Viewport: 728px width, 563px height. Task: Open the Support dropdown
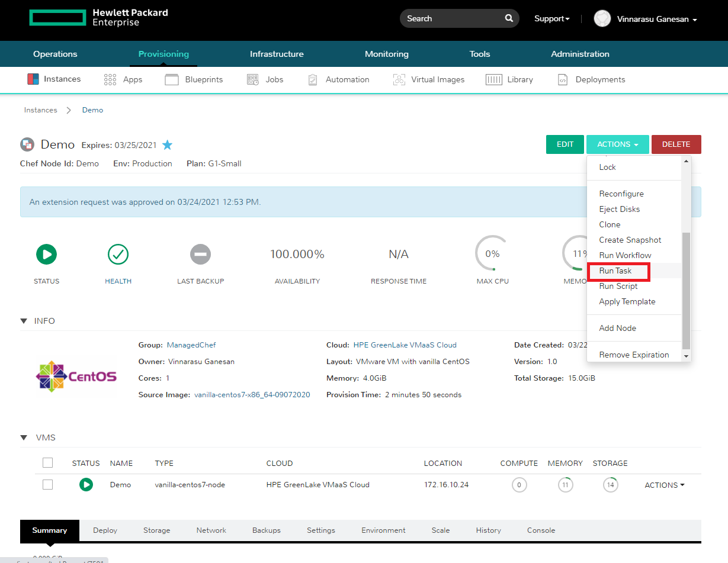point(552,18)
